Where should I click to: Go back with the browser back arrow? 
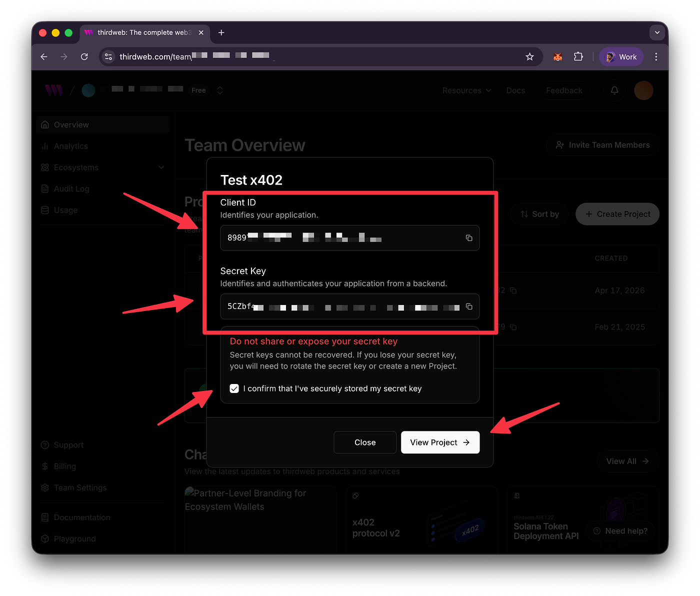click(44, 57)
